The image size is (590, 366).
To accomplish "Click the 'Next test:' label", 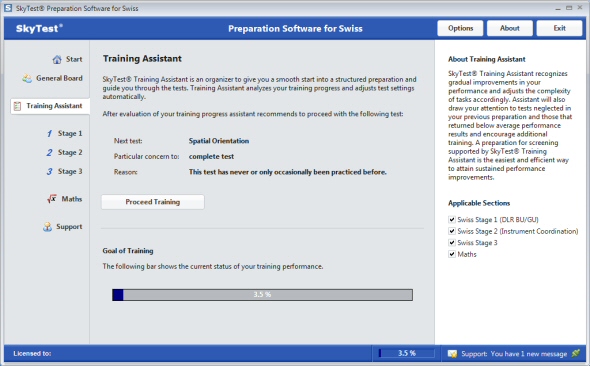I will pyautogui.click(x=128, y=141).
